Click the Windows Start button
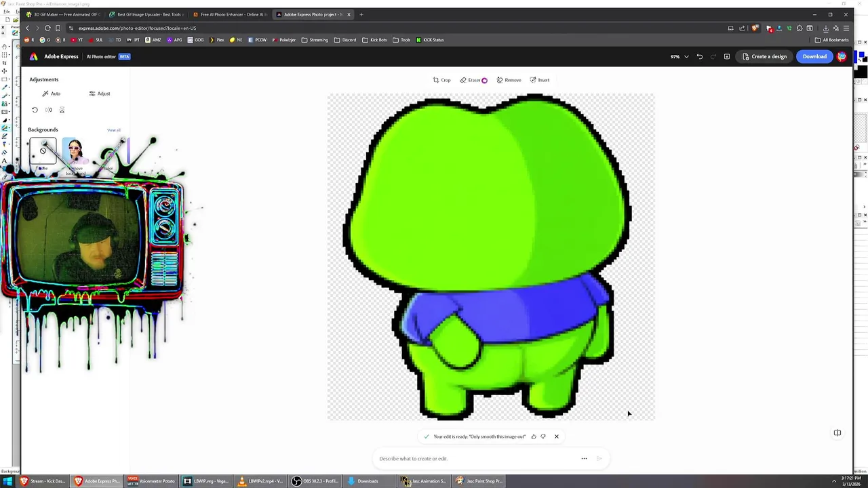 pos(8,481)
